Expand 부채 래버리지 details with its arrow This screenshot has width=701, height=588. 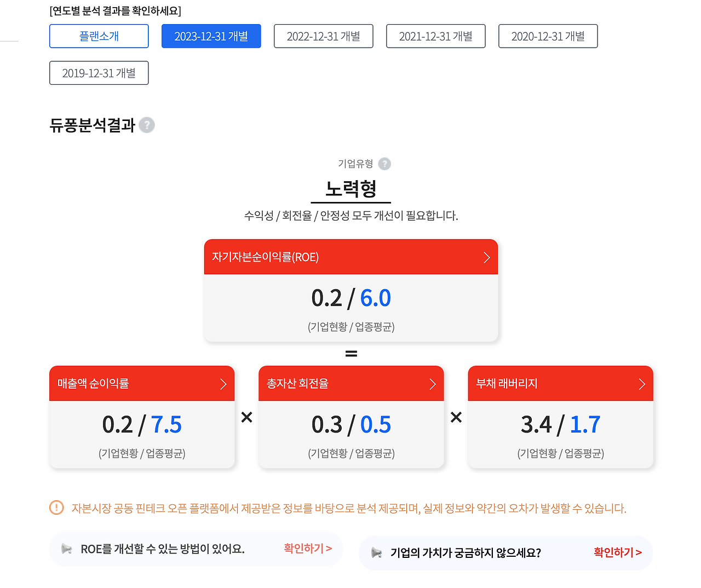[x=641, y=384]
